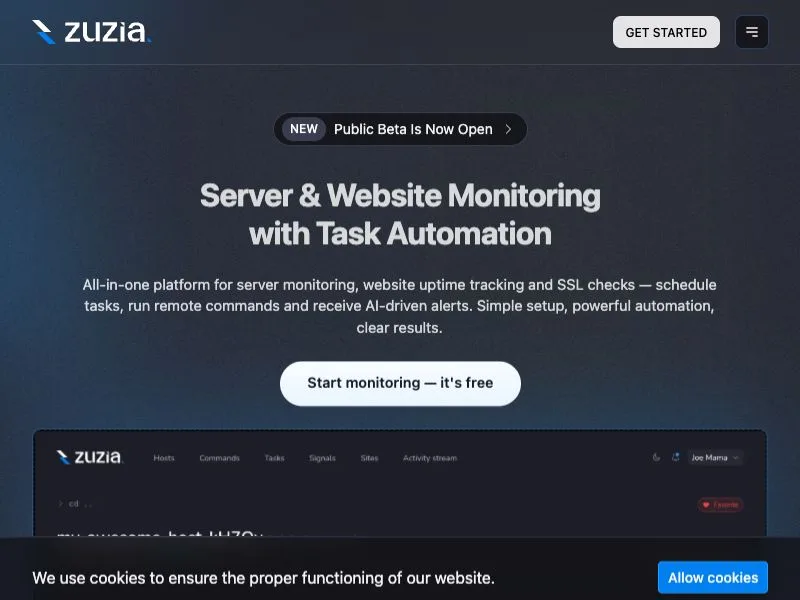Screen dimensions: 800x600
Task: Click the chevron arrow in beta announcement
Action: [508, 129]
